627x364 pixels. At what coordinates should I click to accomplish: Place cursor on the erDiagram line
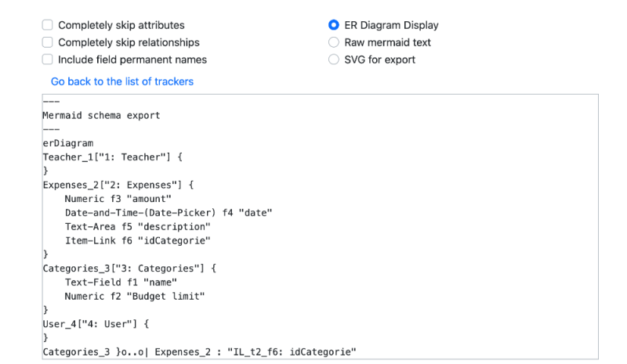point(68,143)
